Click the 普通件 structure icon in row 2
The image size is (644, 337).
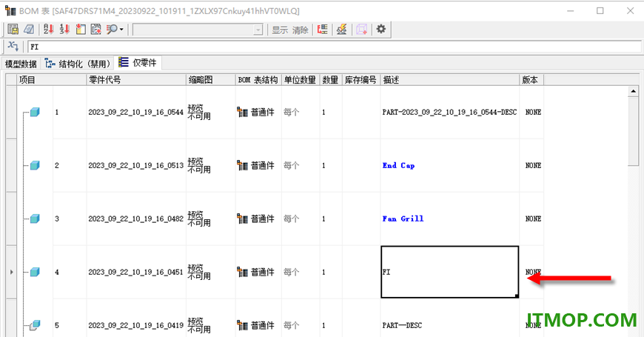242,165
